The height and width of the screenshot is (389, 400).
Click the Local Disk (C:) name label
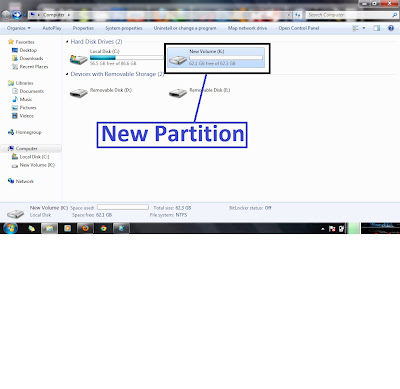tap(104, 51)
